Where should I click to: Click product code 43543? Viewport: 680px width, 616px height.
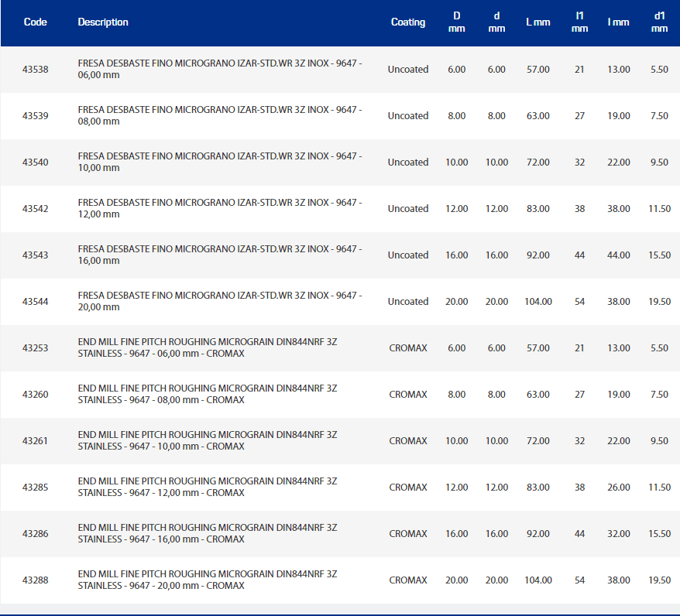pyautogui.click(x=35, y=255)
